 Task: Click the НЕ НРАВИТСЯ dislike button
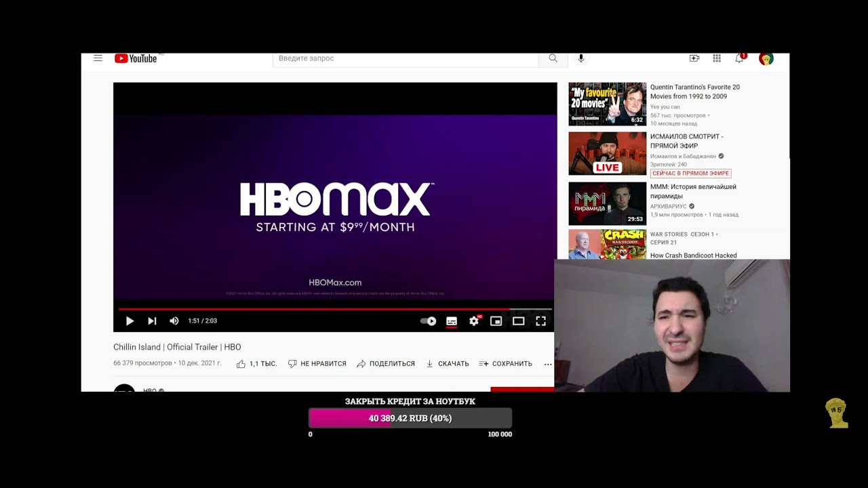317,364
